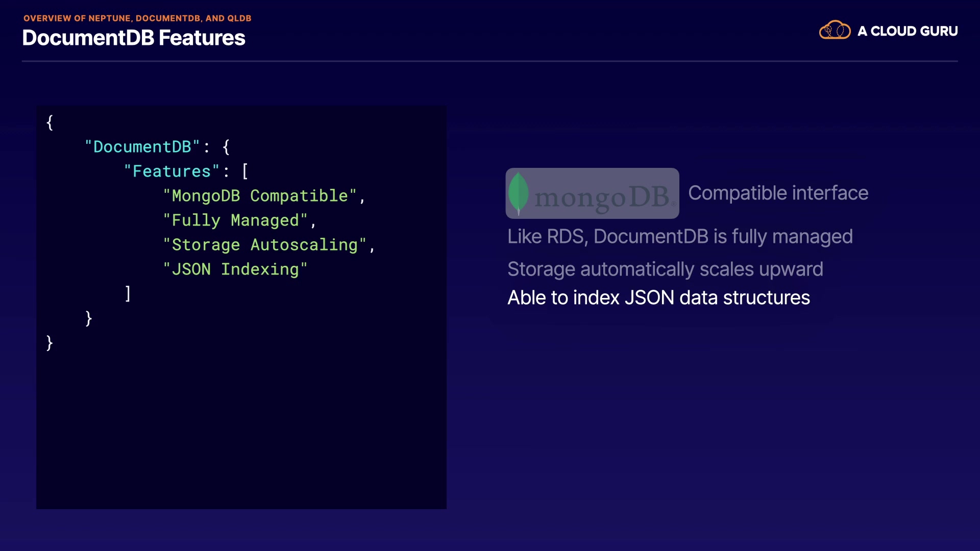
Task: Click the A CLOUD GURU brand text
Action: click(x=907, y=31)
